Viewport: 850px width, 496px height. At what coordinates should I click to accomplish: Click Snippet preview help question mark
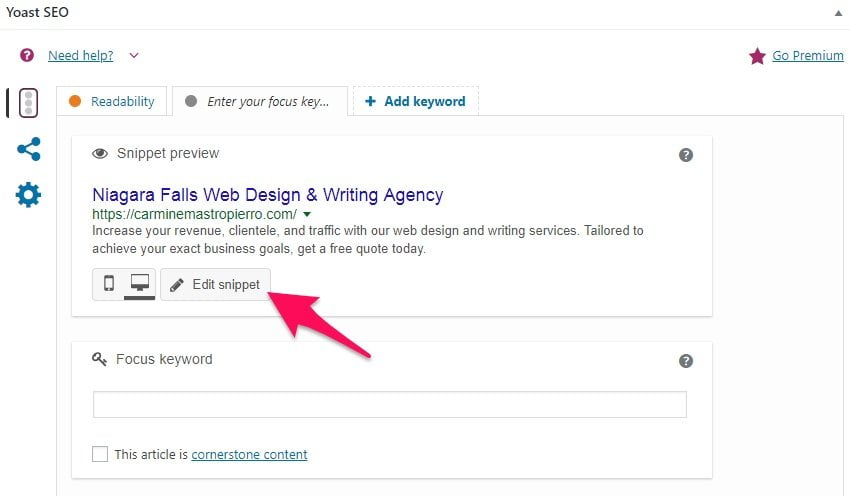click(x=686, y=155)
